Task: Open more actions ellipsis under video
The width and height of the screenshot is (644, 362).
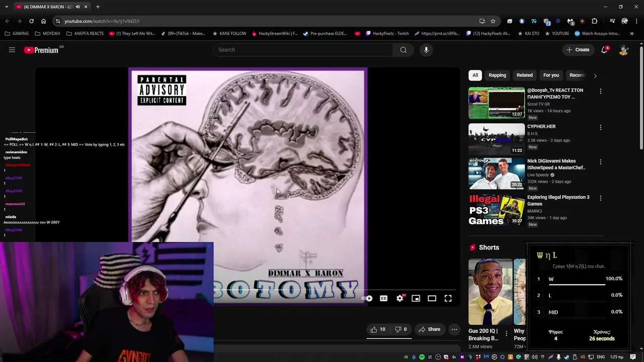Action: point(454,329)
